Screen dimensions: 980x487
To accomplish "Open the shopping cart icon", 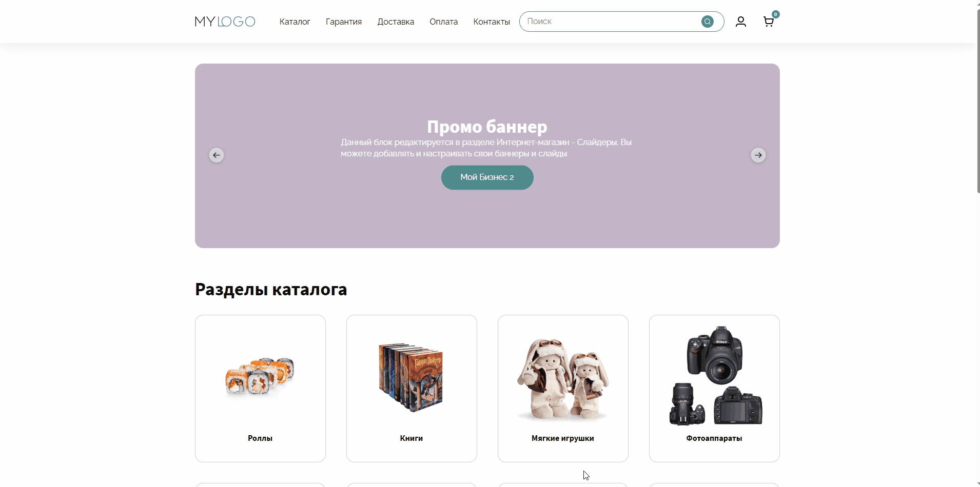I will click(x=768, y=22).
